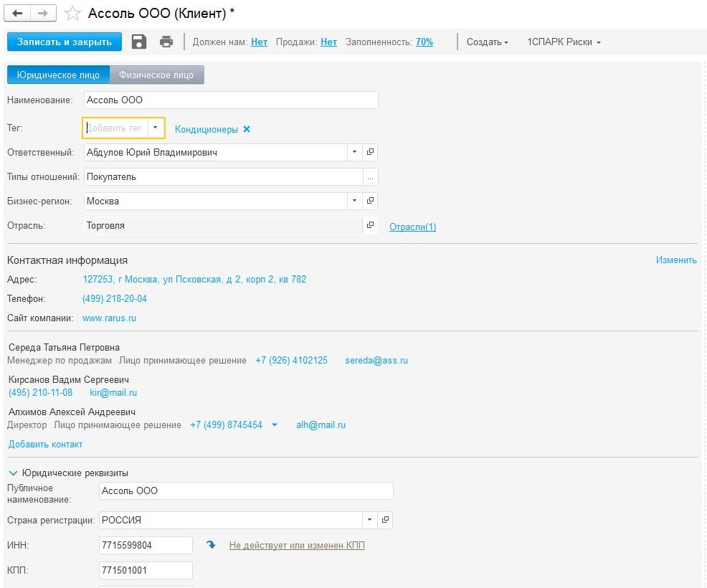Click email sereda@ass.ru
Viewport: 707px width, 588px height.
pyautogui.click(x=376, y=360)
